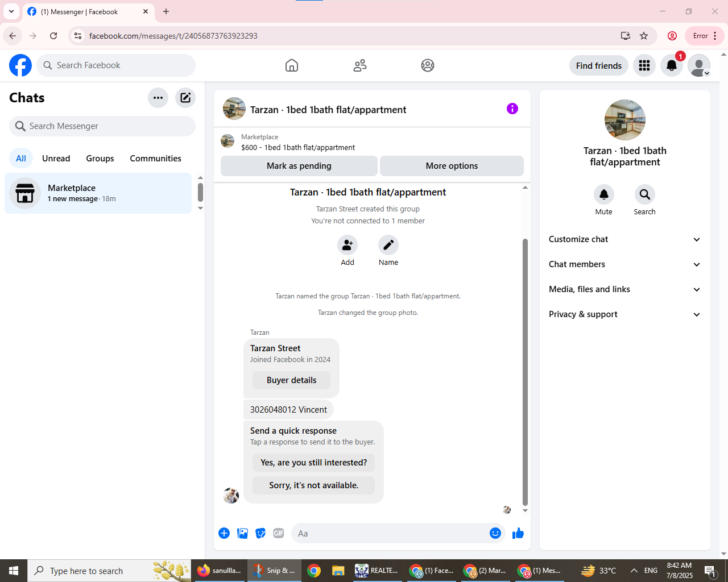The image size is (728, 582).
Task: Expand Chat members section
Action: pos(625,264)
